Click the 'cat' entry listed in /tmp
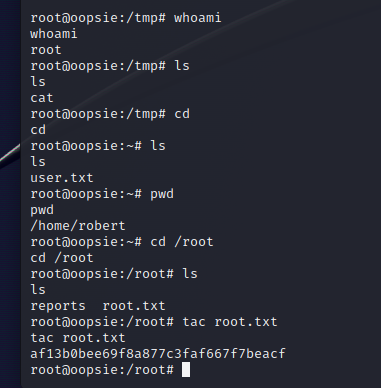Image resolution: width=381 pixels, height=388 pixels. click(x=42, y=98)
